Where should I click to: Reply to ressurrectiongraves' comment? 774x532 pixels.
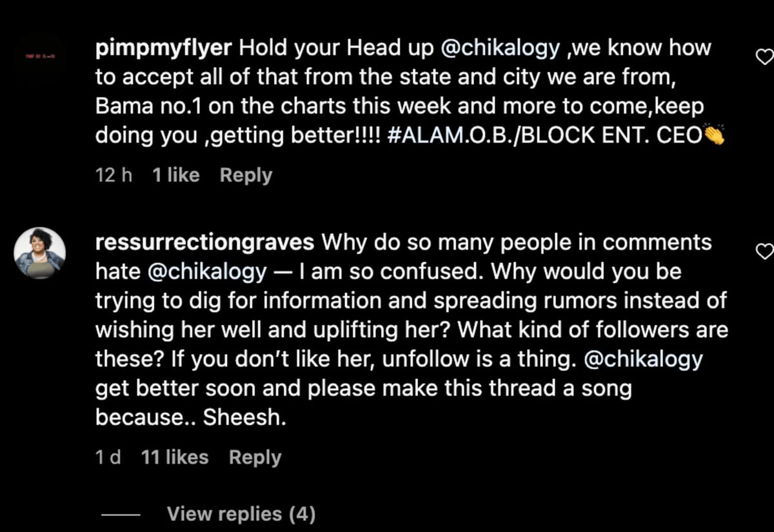click(255, 457)
